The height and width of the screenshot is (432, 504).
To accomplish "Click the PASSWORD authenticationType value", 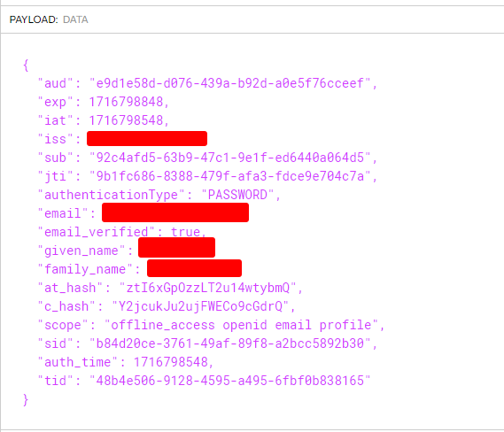I will tap(237, 195).
